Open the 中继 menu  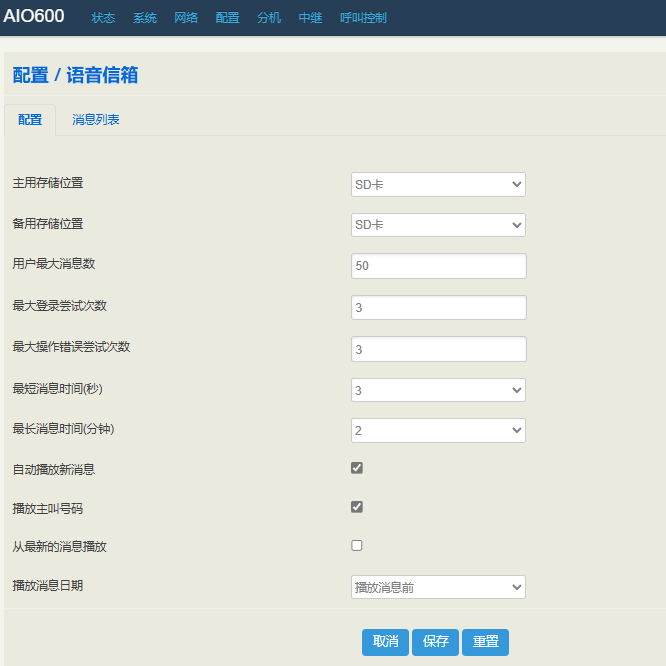click(x=310, y=18)
